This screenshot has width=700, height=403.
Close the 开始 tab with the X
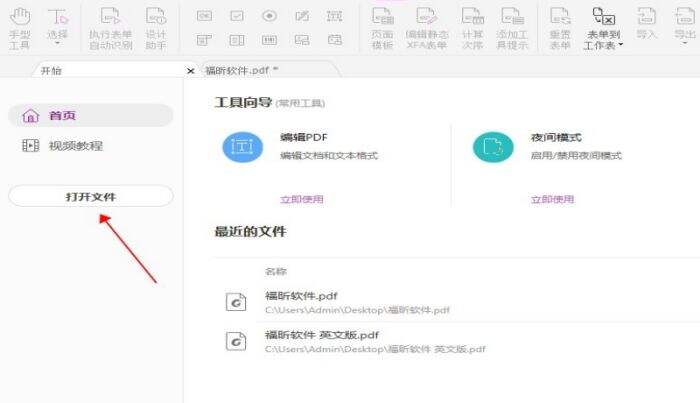tap(191, 71)
